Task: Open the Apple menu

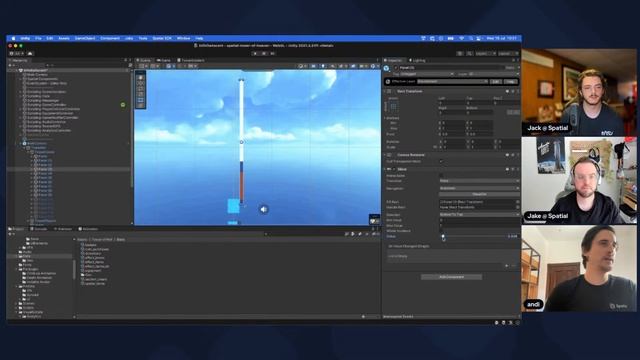Action: [x=13, y=38]
